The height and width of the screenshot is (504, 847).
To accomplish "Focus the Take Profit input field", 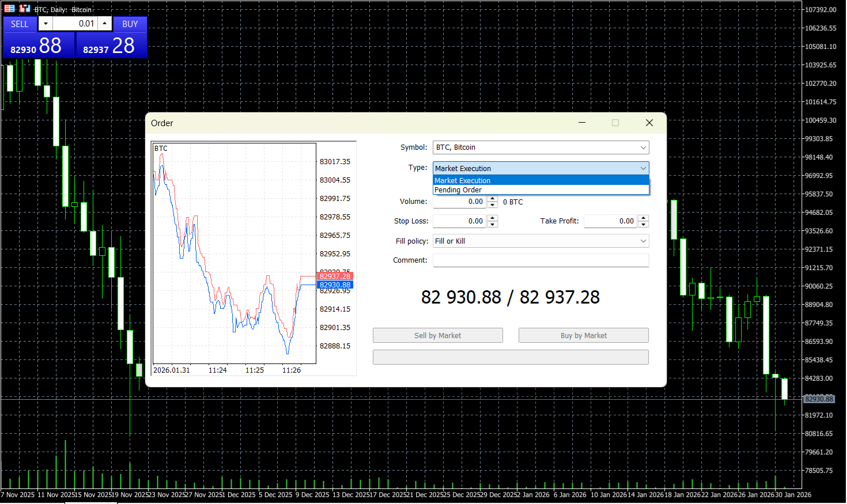I will pos(611,221).
